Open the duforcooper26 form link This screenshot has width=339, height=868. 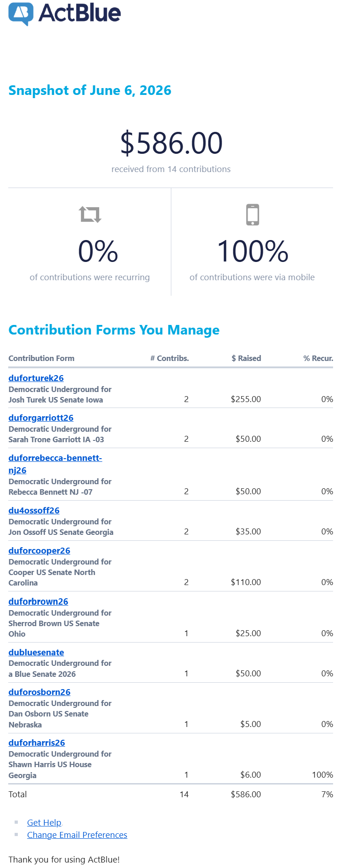(39, 550)
